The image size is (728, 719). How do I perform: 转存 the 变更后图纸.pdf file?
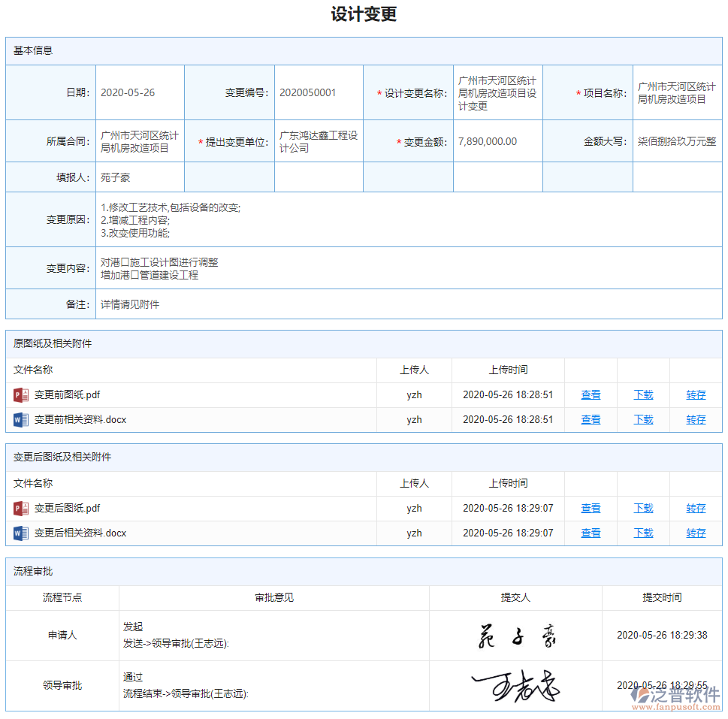point(696,508)
